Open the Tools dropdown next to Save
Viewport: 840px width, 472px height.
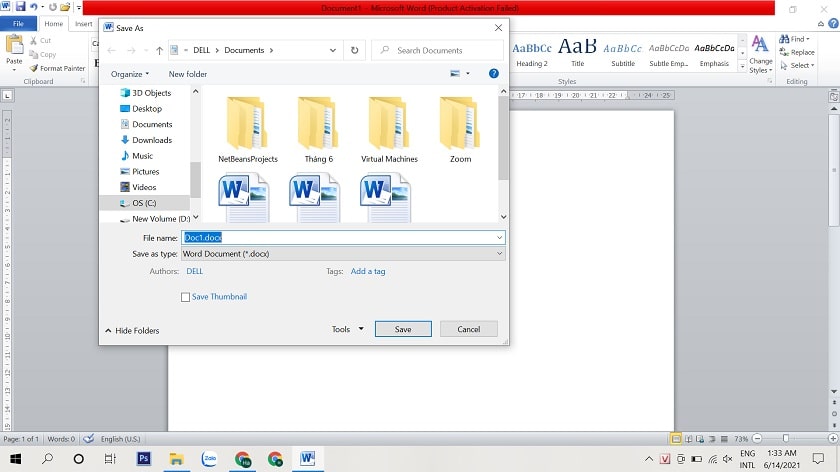point(347,329)
